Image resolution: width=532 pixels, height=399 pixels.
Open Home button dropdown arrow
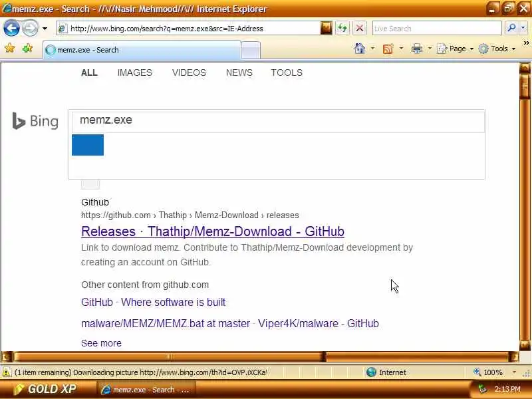point(372,49)
